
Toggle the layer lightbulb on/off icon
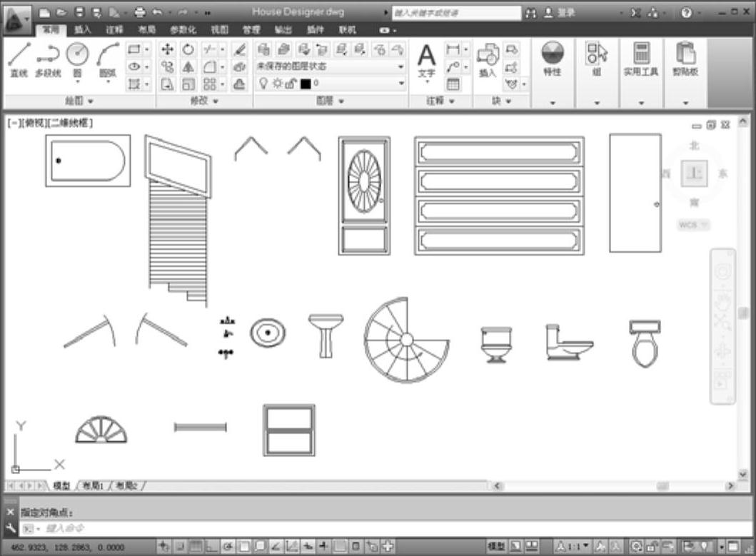[263, 84]
